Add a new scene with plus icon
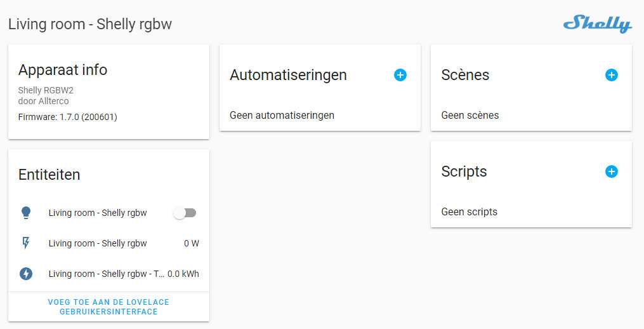 (612, 75)
